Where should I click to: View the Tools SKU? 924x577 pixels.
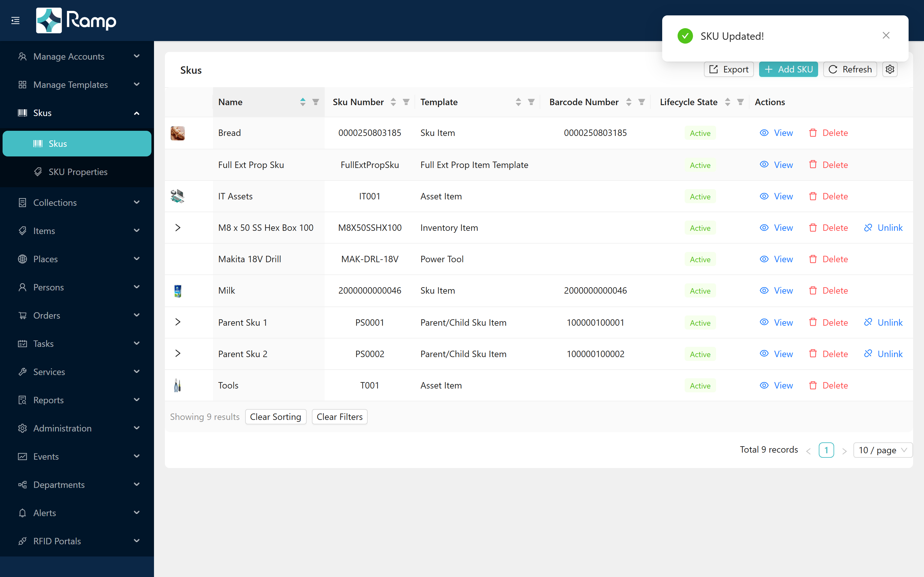point(776,385)
